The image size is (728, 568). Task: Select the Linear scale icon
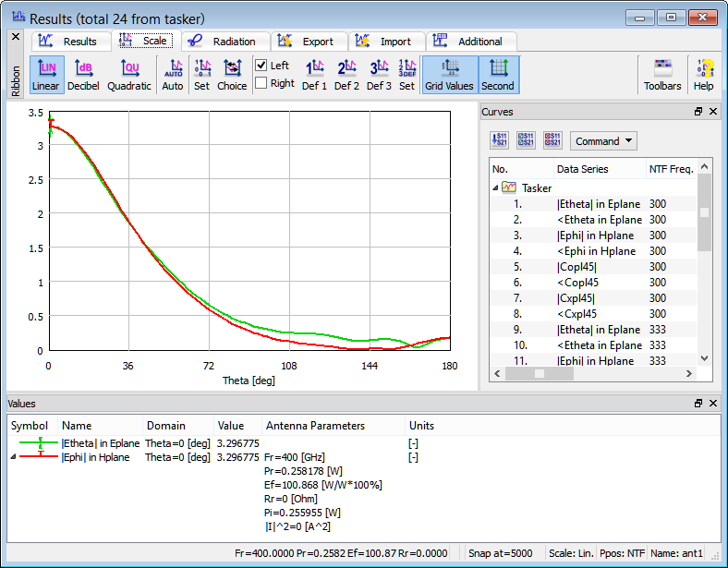click(x=45, y=75)
